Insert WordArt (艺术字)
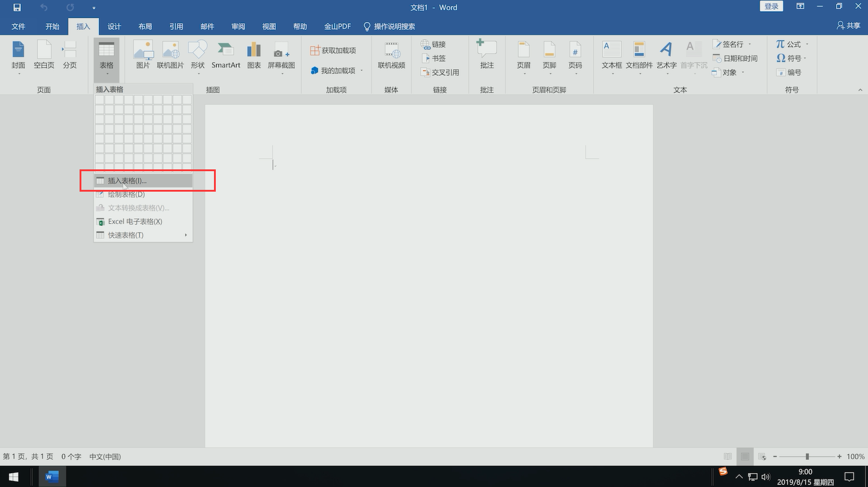This screenshot has width=868, height=487. (666, 57)
